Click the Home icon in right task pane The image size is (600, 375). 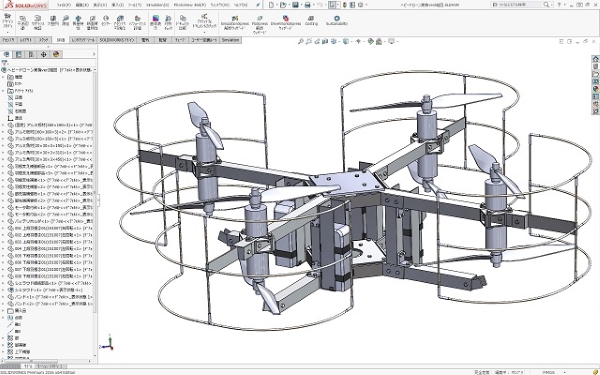click(x=595, y=59)
